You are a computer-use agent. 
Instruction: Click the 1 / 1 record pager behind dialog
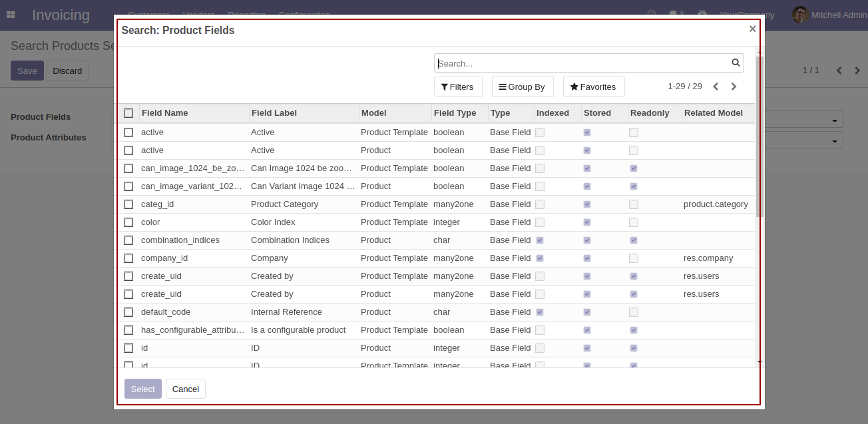811,71
